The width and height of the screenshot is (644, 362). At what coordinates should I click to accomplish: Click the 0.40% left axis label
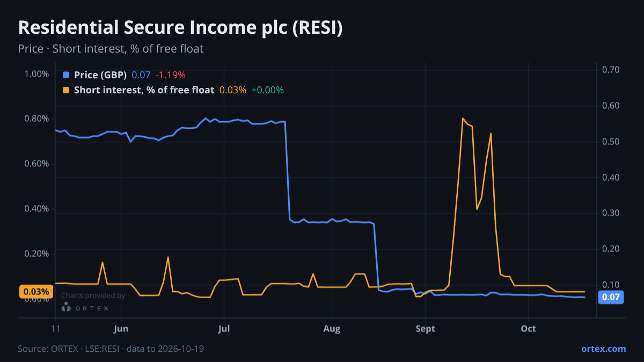(37, 209)
